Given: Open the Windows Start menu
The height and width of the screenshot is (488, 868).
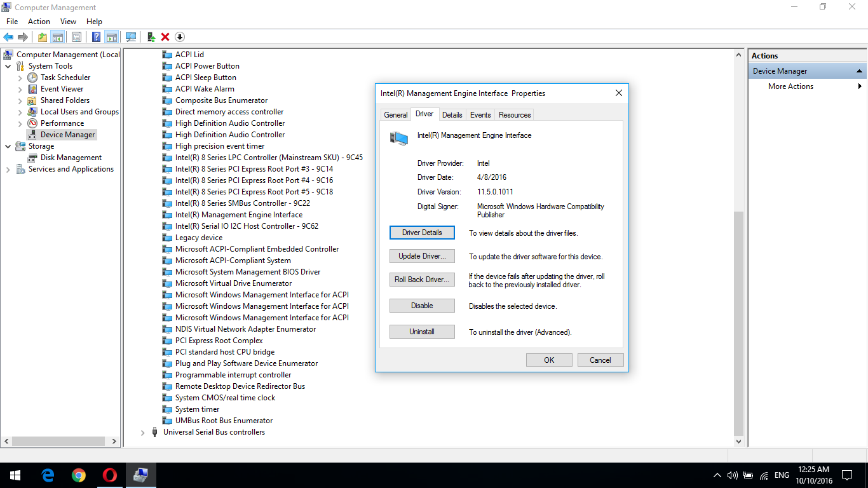Looking at the screenshot, I should 15,475.
